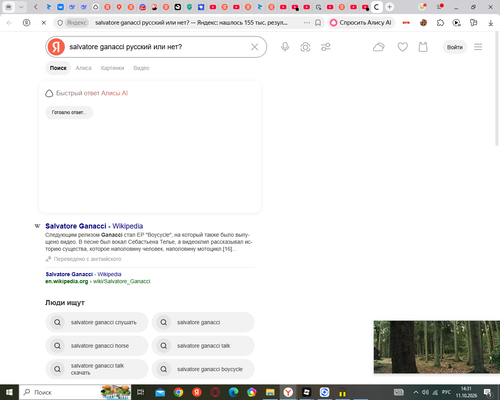
Task: Launch Microsoft Edge from the taskbar
Action: (x=233, y=392)
